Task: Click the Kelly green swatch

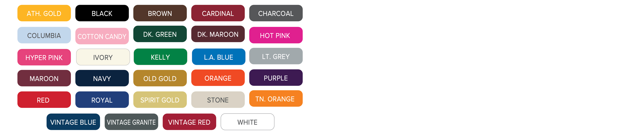Action: tap(160, 57)
